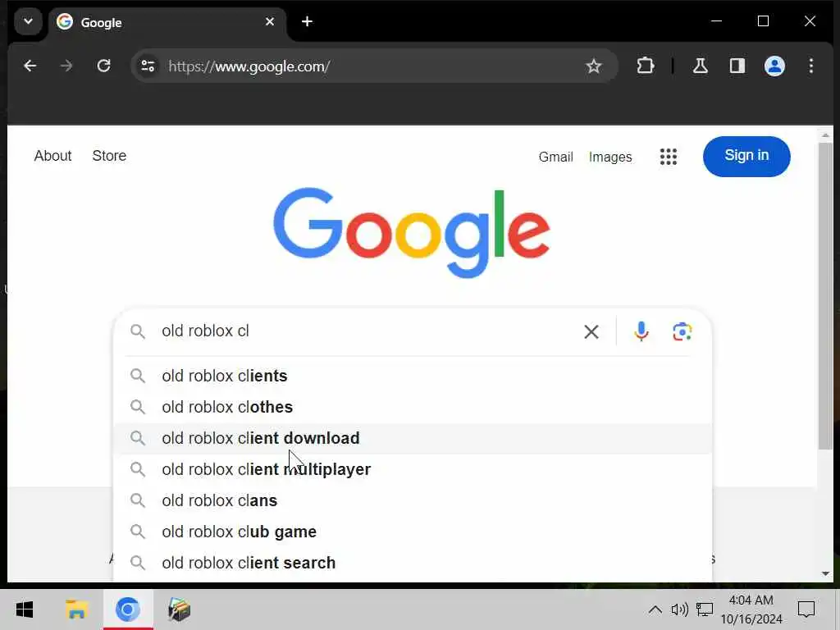
Task: Open the Google apps grid
Action: coord(669,157)
